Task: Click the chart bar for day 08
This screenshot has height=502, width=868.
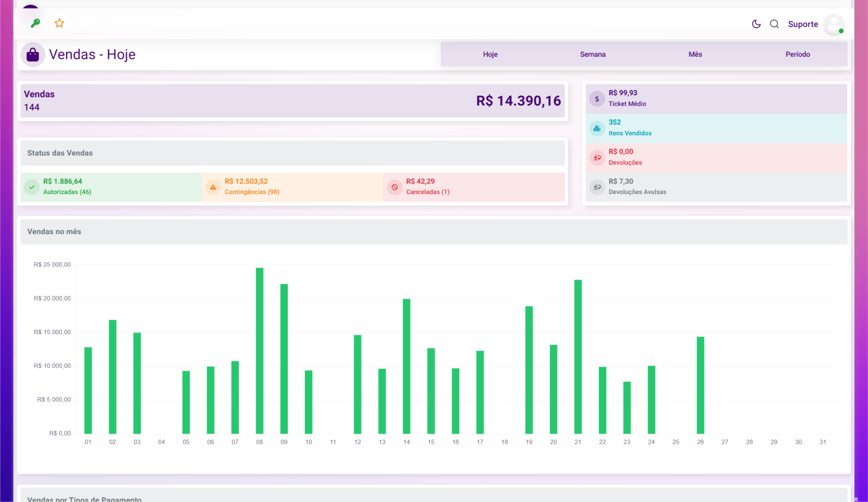Action: [259, 350]
